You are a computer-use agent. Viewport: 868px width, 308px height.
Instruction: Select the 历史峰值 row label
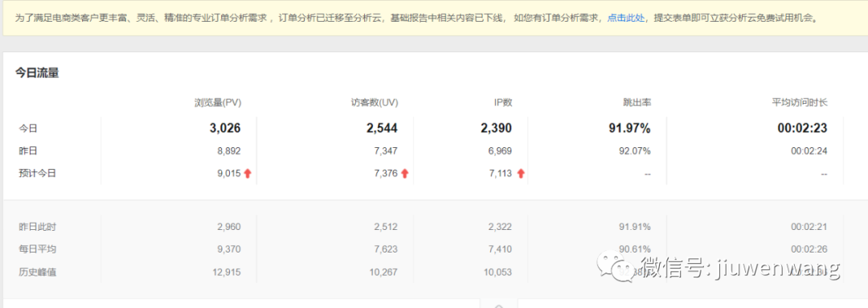pyautogui.click(x=37, y=272)
